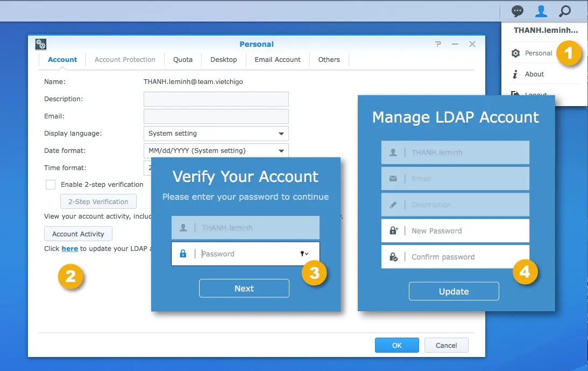Click the THANH.leminh field in Manage LDAP Account
Viewport: 588px width, 371px height.
(x=455, y=152)
